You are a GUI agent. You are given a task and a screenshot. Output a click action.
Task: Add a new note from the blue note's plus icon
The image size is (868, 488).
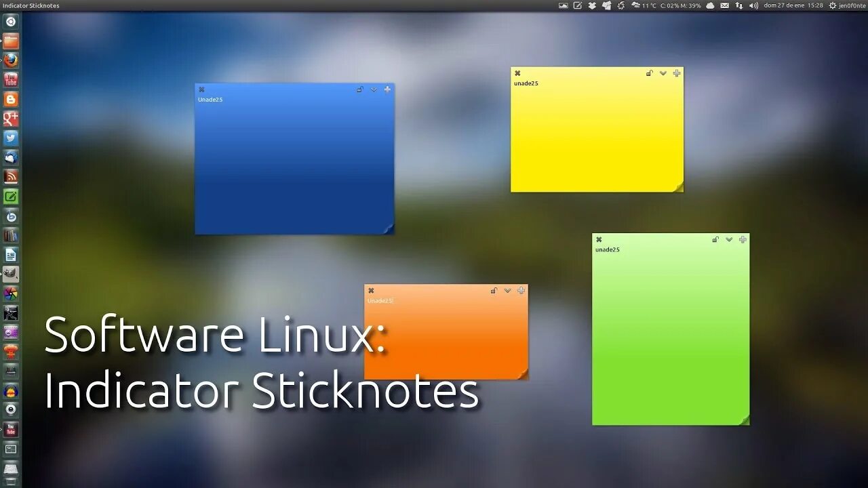(x=387, y=89)
